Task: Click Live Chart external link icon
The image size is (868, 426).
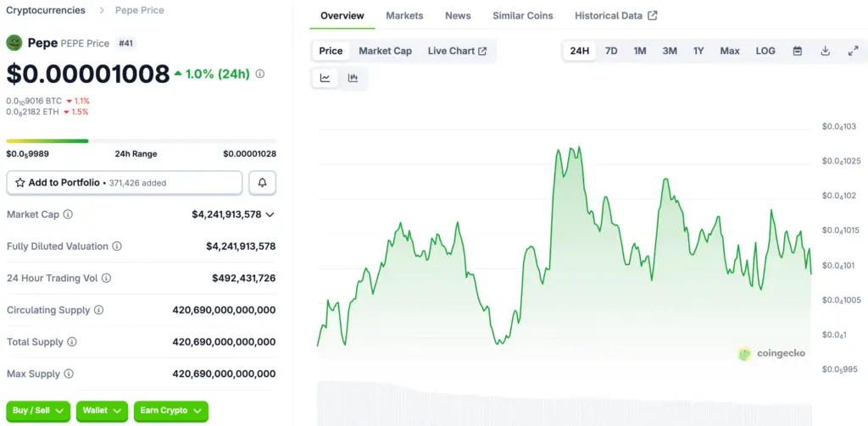Action: (x=482, y=51)
